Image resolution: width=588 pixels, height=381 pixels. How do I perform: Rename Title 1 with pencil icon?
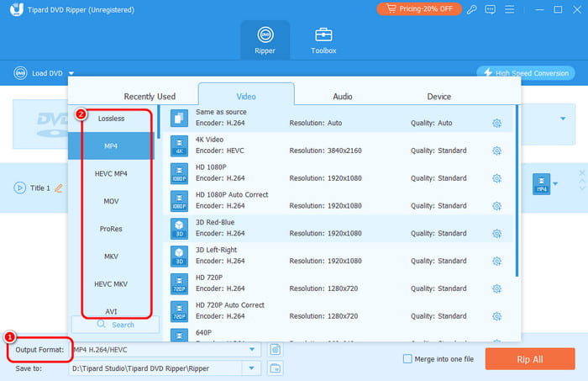59,188
